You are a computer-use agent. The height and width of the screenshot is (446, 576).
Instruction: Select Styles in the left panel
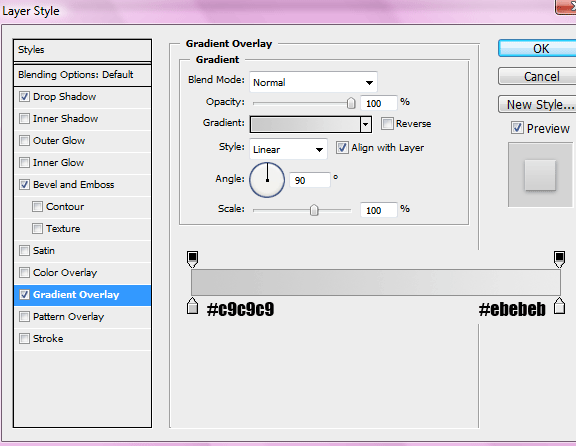click(82, 50)
